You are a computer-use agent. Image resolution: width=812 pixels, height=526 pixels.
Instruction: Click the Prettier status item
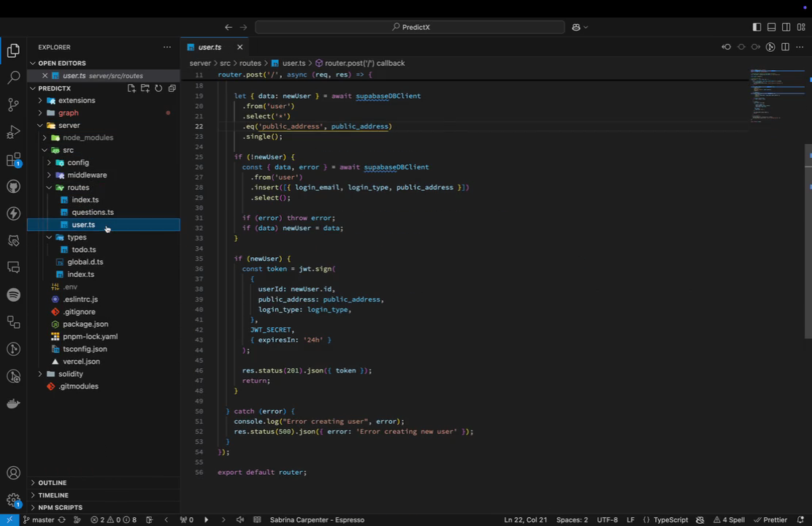click(770, 519)
